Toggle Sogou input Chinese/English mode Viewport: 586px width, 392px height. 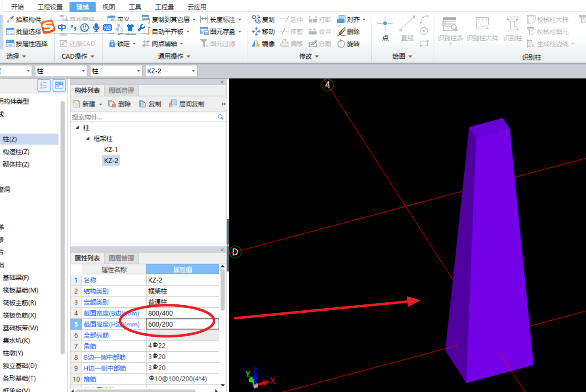point(62,28)
